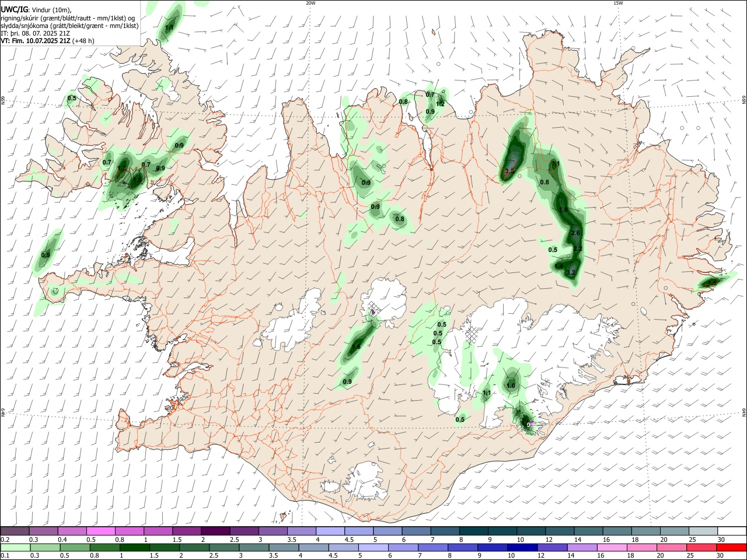Click the 15W longitude label

(x=618, y=3)
